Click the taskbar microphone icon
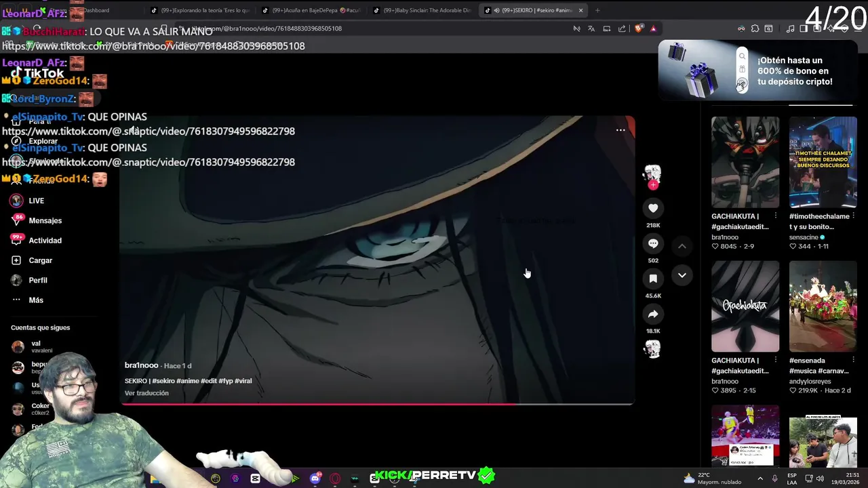868x488 pixels. [x=774, y=479]
